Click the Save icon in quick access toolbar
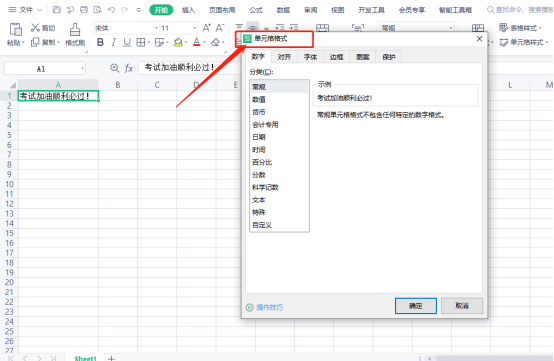This screenshot has height=361, width=554. tap(57, 10)
